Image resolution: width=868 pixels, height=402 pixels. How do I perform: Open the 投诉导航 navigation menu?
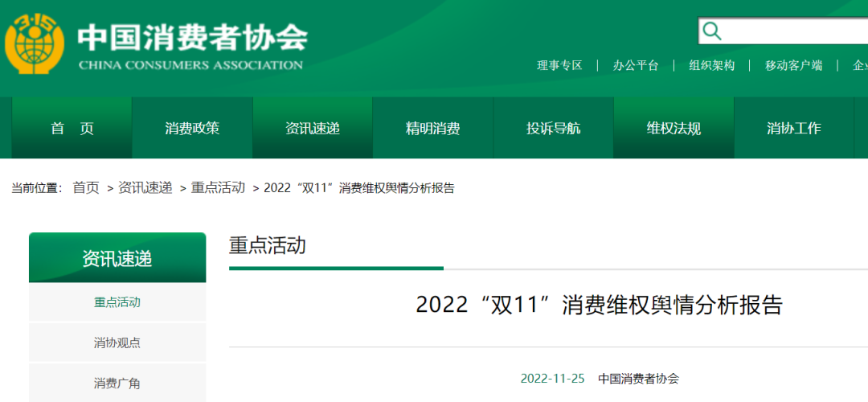click(554, 129)
